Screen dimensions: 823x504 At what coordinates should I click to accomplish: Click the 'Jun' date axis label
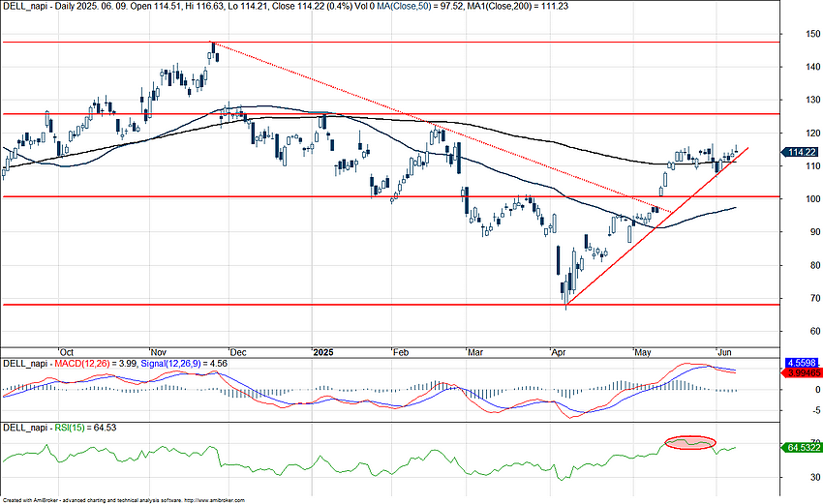coord(725,352)
